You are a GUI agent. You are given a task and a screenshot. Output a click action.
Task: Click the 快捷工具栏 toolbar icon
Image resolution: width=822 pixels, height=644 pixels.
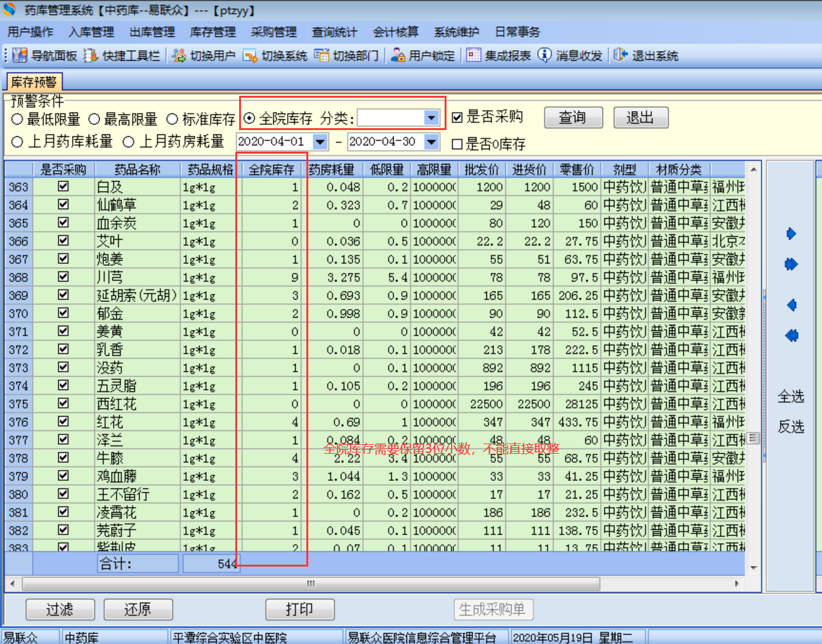pos(91,56)
